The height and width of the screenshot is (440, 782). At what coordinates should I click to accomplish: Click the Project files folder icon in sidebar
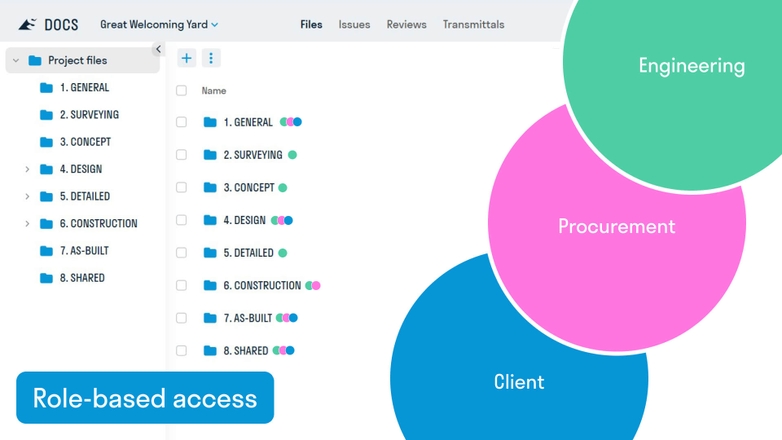pos(35,60)
